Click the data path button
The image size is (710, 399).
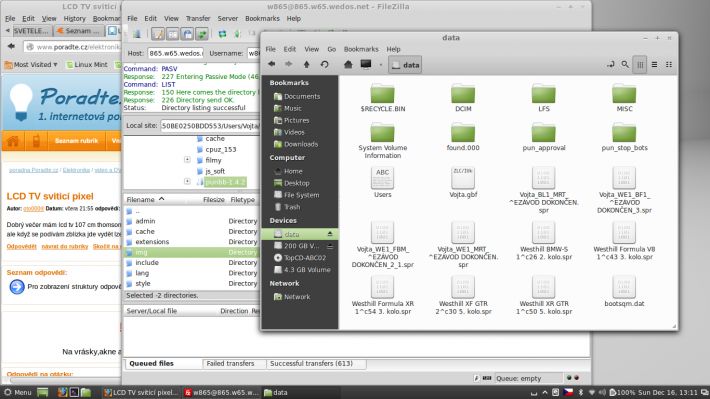pos(405,65)
